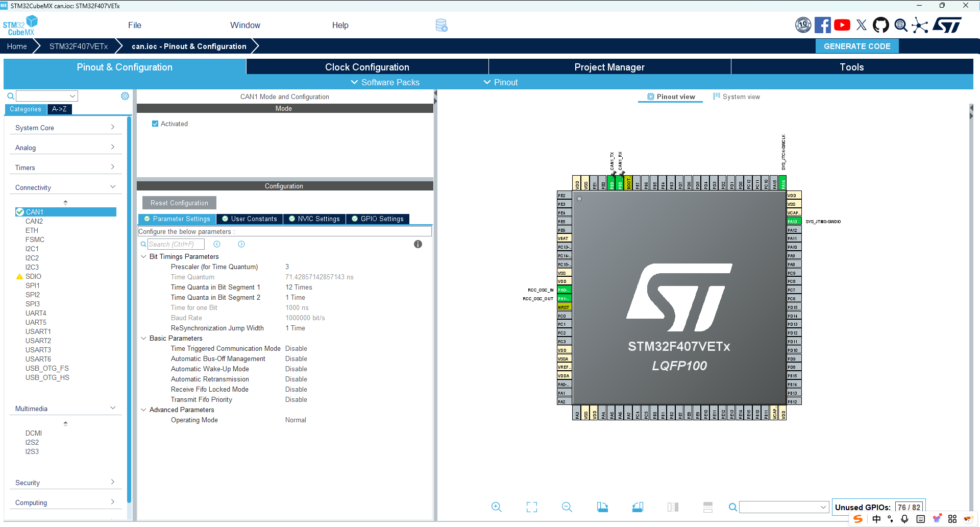
Task: Go to next parameter search result
Action: tap(241, 244)
